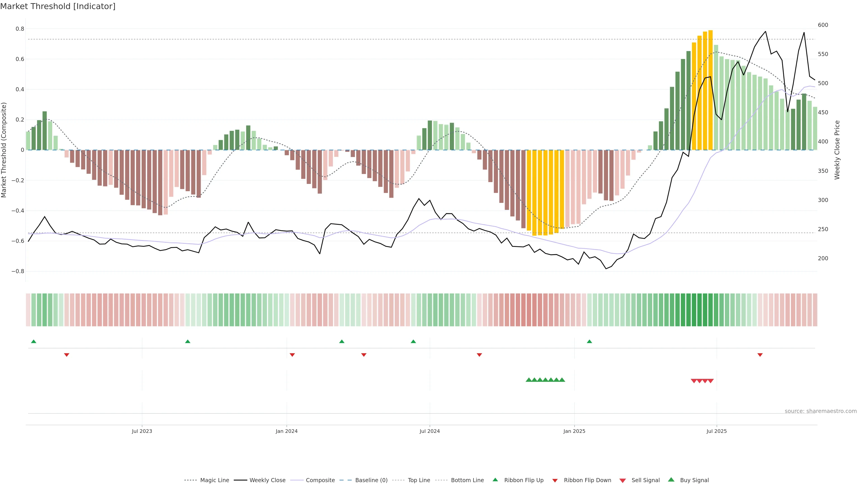The height and width of the screenshot is (488, 868).
Task: Click the Jul 2023 x-axis label
Action: tap(142, 431)
